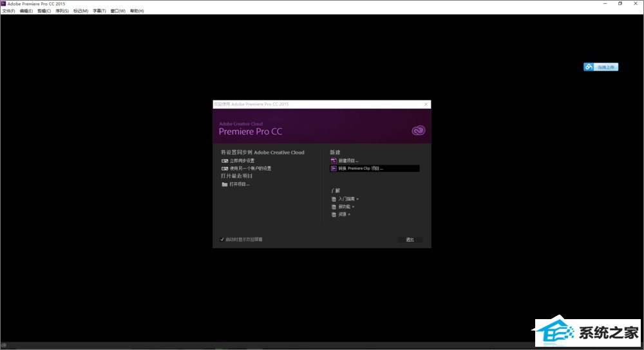Click the Pr application icon in title bar

point(3,3)
